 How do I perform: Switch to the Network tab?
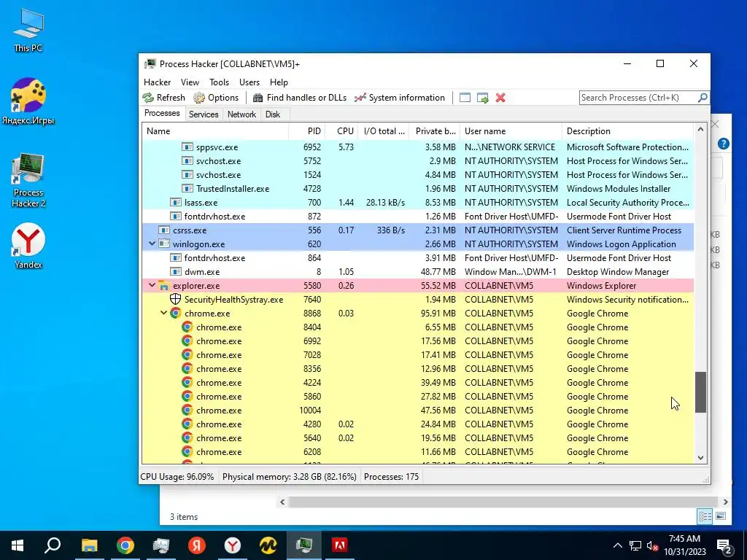pyautogui.click(x=241, y=114)
